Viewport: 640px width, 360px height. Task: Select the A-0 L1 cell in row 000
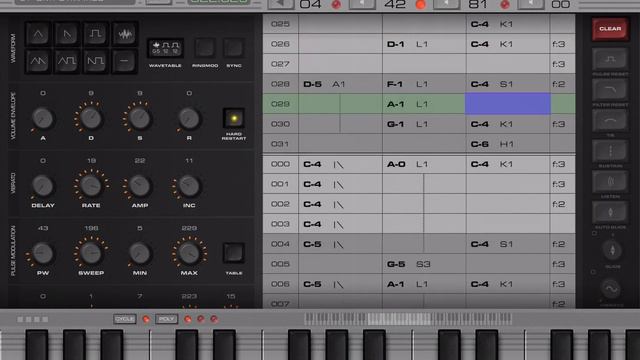[x=424, y=164]
